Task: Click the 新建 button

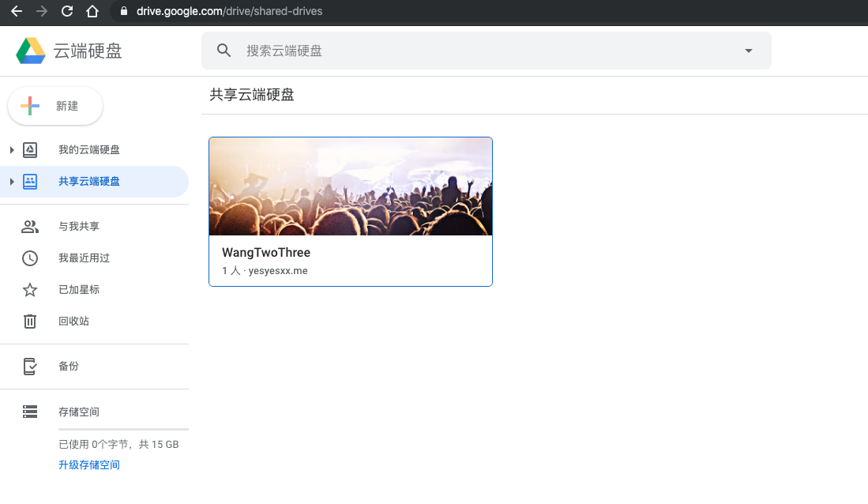Action: (55, 106)
